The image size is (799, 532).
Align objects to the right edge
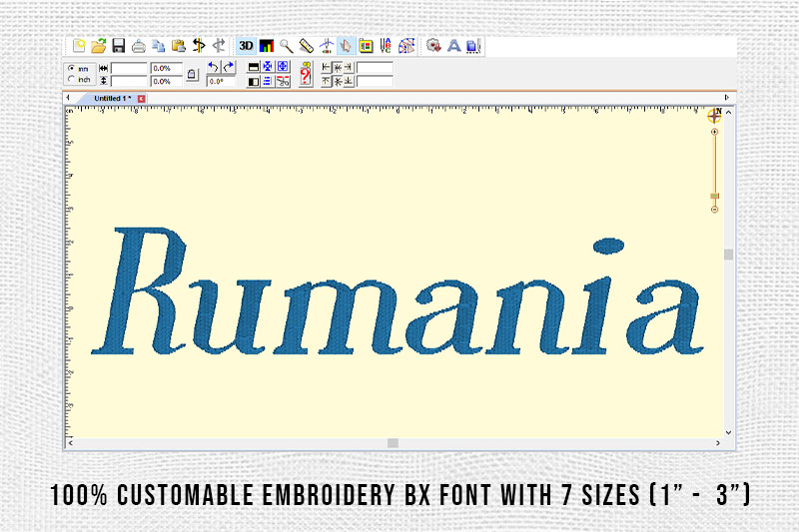[x=349, y=67]
